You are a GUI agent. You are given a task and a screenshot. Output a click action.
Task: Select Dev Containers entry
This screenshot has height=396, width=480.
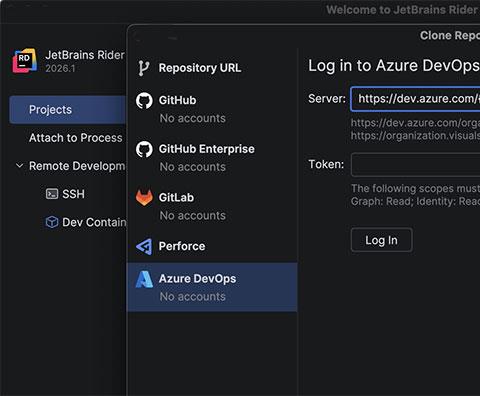94,222
